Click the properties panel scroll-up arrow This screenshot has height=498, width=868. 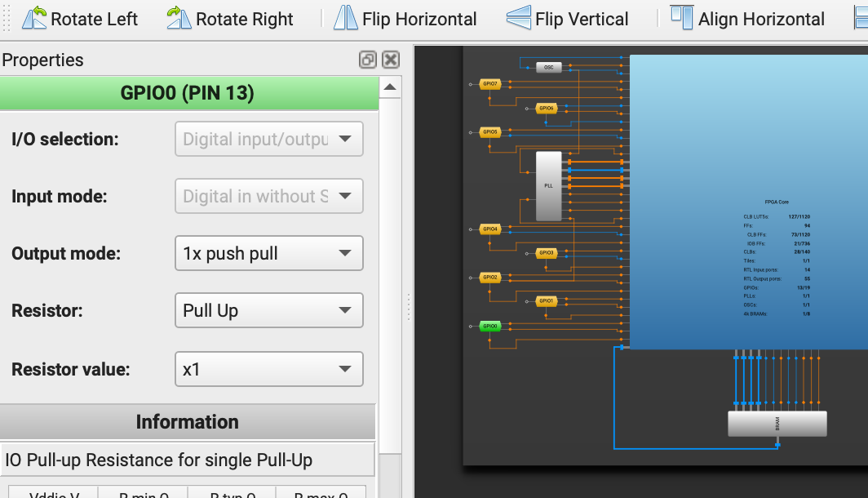pyautogui.click(x=390, y=87)
